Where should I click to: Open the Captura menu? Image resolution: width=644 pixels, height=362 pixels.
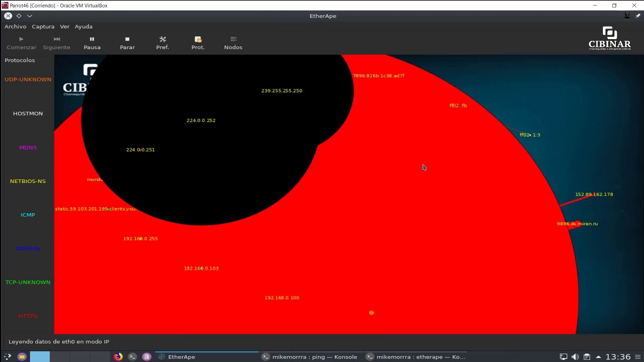click(x=43, y=27)
